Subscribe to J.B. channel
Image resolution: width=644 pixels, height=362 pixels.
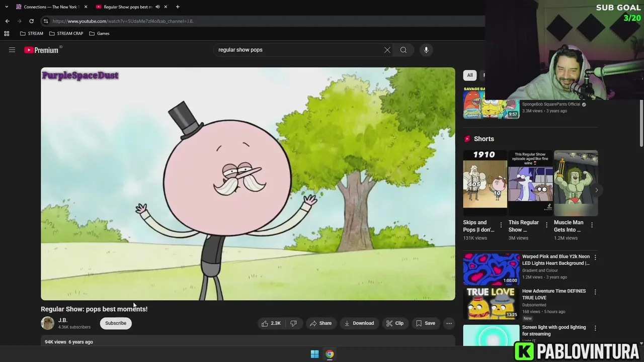coord(116,323)
